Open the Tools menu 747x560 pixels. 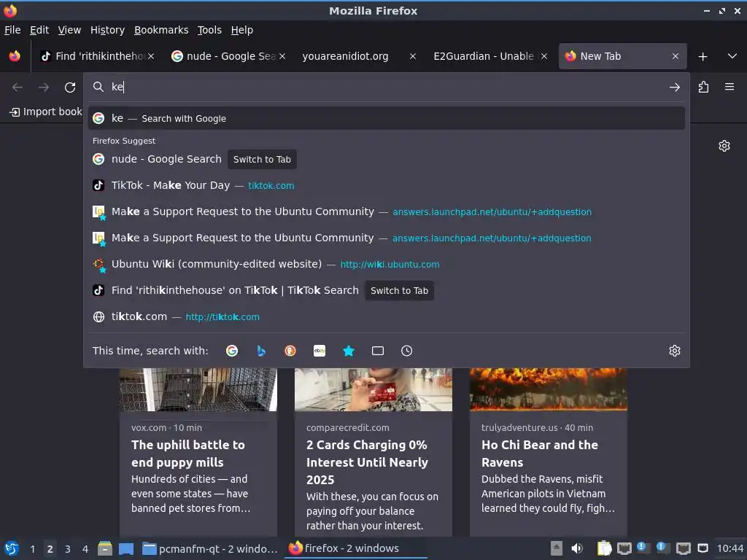point(209,30)
